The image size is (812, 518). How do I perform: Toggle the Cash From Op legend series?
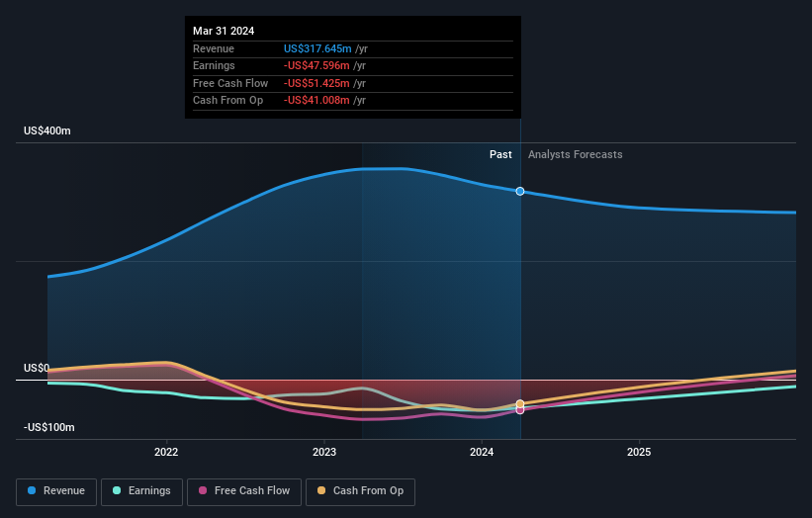360,491
